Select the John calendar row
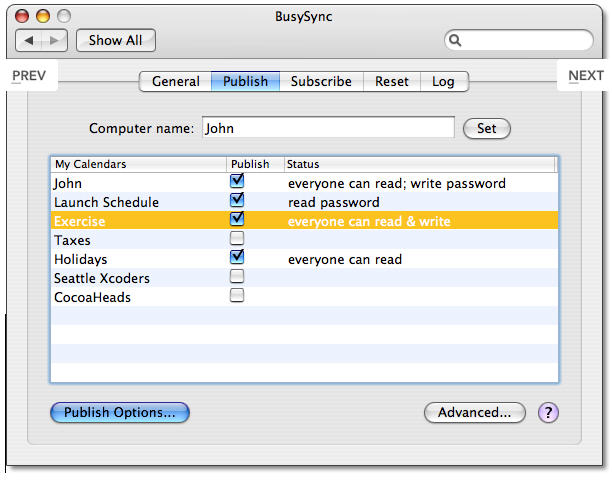This screenshot has width=612, height=480. pos(304,183)
